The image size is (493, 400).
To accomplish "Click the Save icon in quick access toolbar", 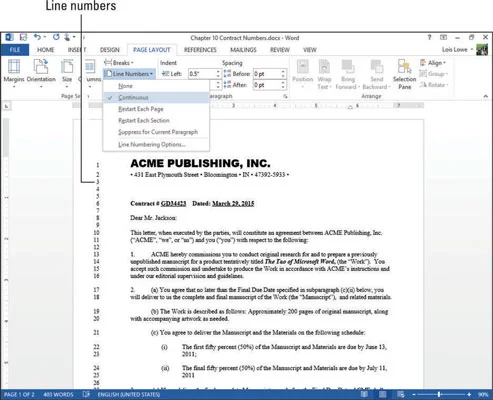I will 23,37.
